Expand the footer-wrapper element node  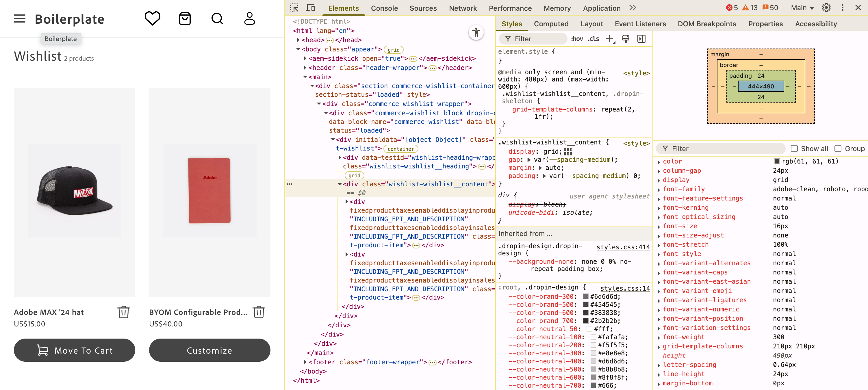pyautogui.click(x=305, y=362)
